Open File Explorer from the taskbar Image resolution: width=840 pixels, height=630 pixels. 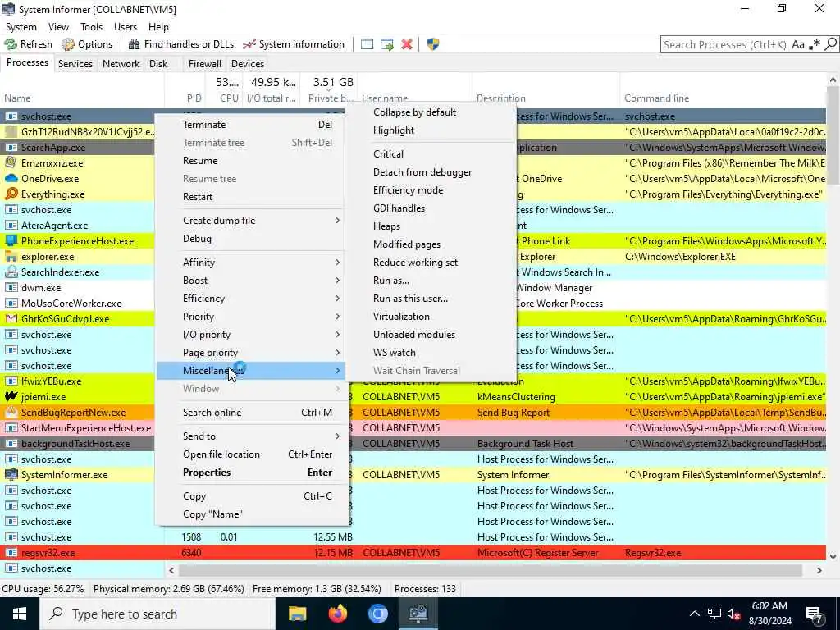point(297,614)
